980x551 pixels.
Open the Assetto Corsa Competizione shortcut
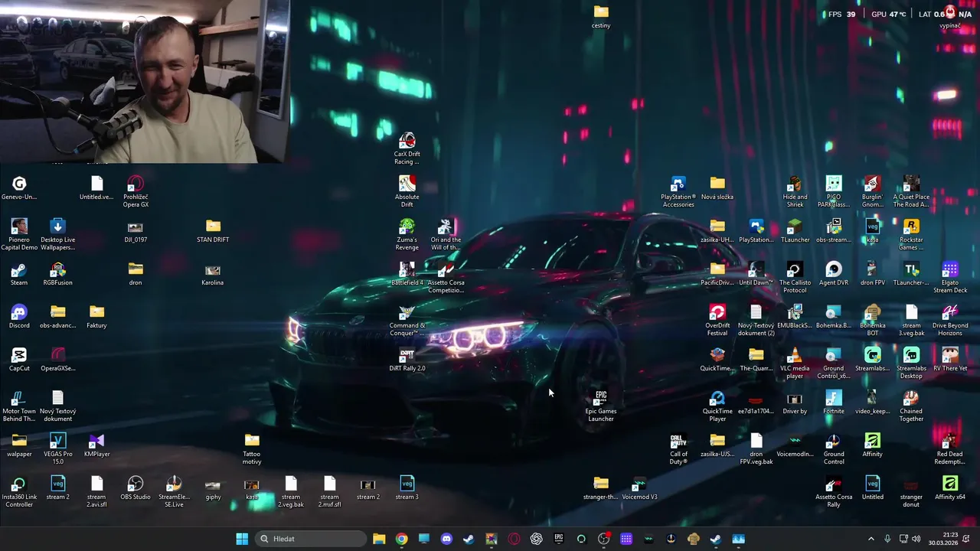click(x=446, y=278)
